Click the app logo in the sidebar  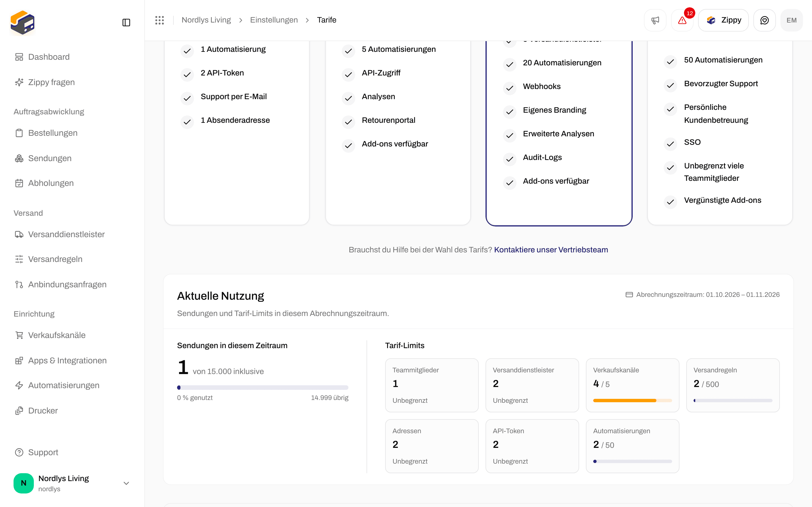tap(23, 23)
